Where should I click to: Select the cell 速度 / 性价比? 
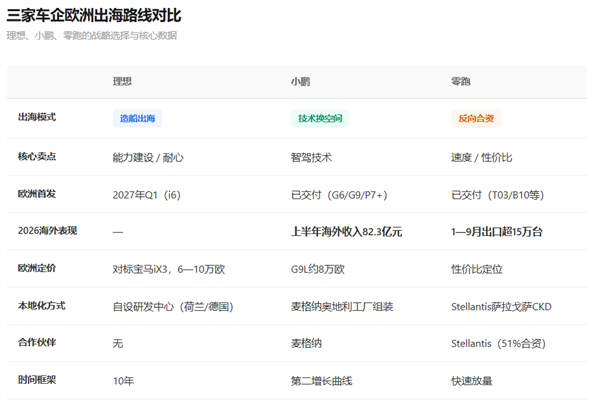coord(481,158)
